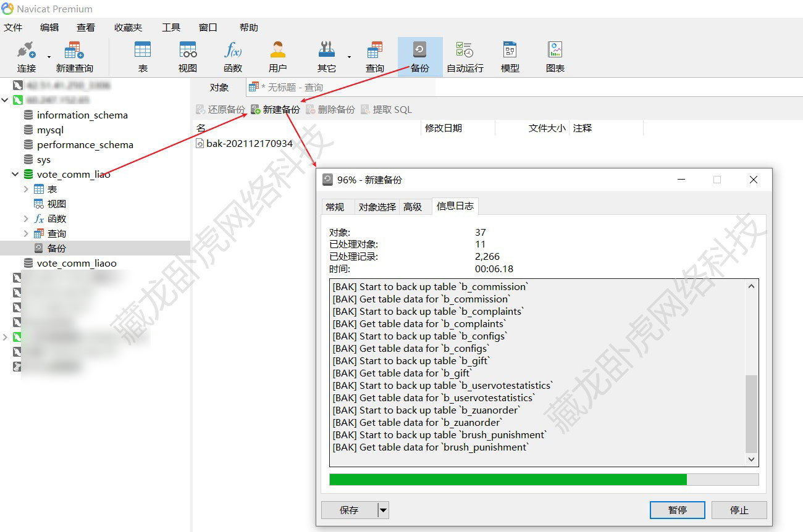
Task: Click the 名 column header
Action: click(x=307, y=128)
